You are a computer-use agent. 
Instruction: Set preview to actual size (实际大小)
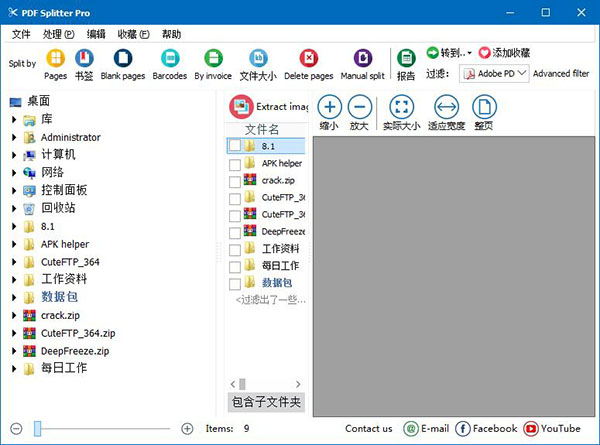coord(401,107)
